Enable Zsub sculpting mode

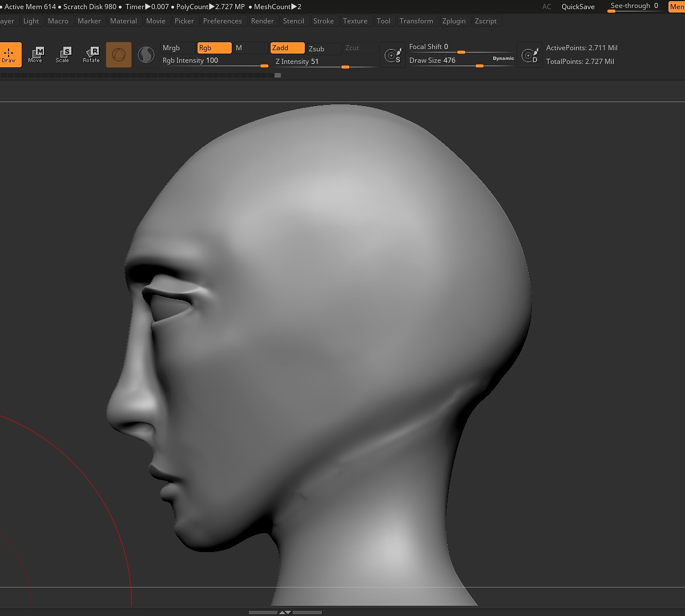[324, 48]
